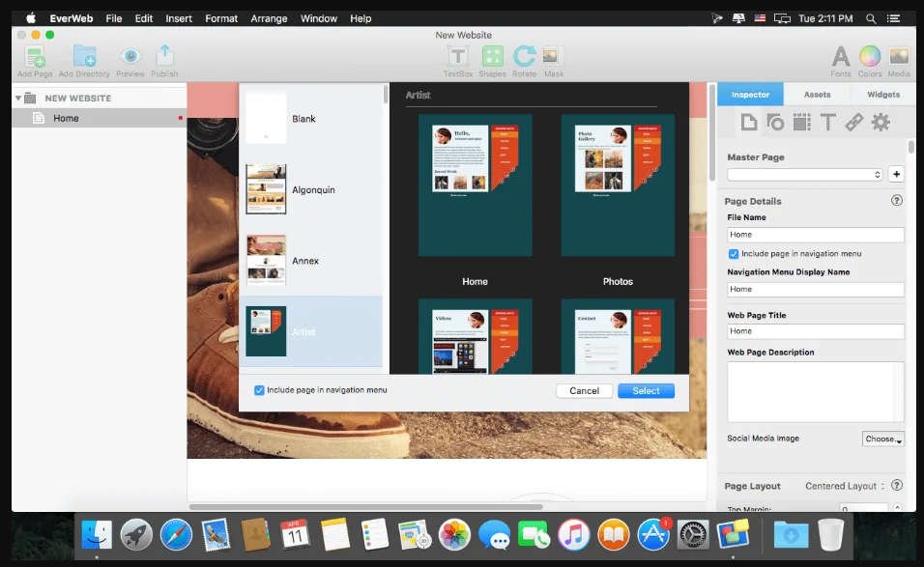Click the Cancel button

(584, 391)
